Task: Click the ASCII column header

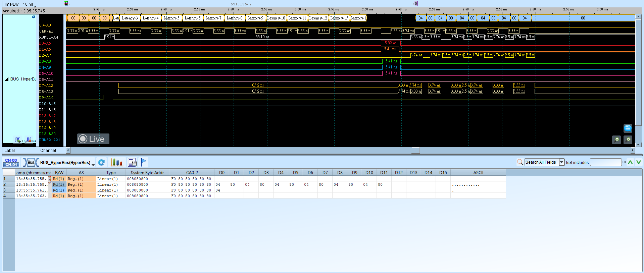Action: pos(478,173)
